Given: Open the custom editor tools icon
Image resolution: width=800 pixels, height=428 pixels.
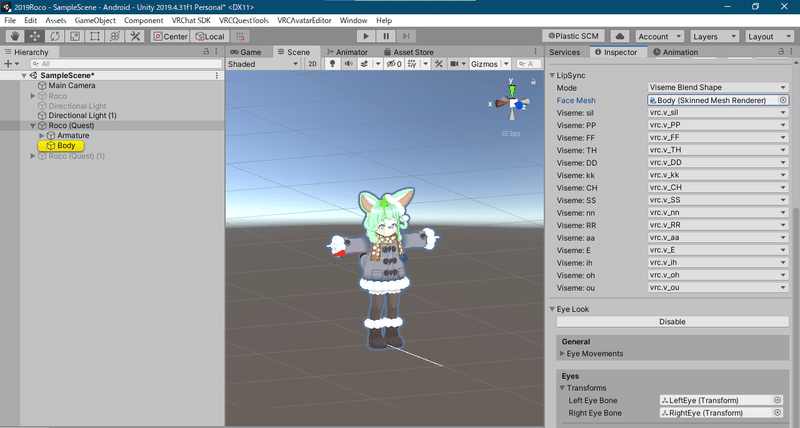Looking at the screenshot, I should [x=135, y=36].
